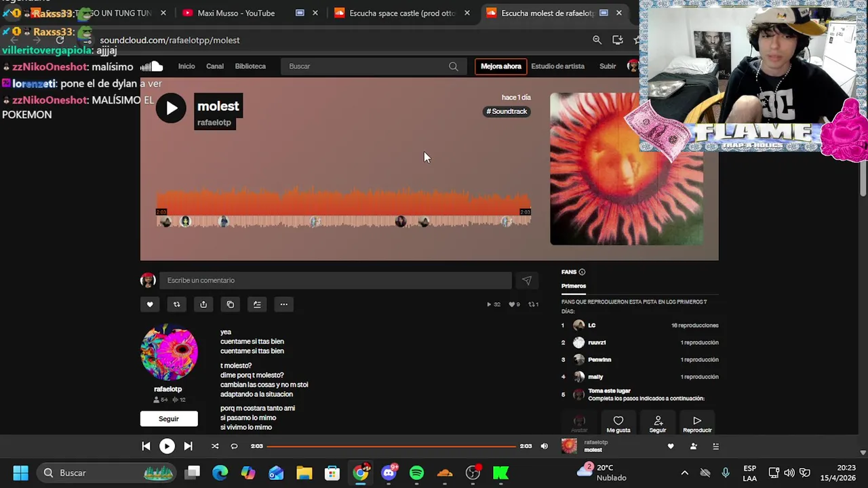868x488 pixels.
Task: Open Estudio de artista
Action: (x=557, y=66)
